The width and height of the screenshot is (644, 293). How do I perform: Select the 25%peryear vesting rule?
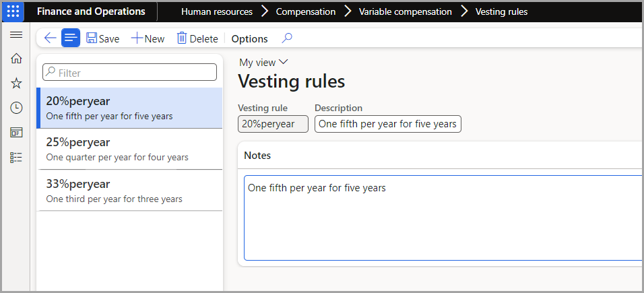(129, 149)
